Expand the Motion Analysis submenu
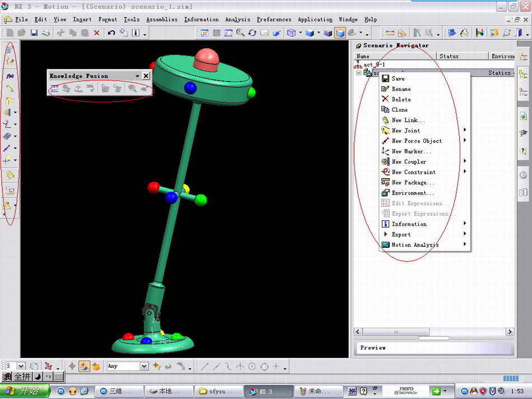532x399 pixels. coord(424,245)
